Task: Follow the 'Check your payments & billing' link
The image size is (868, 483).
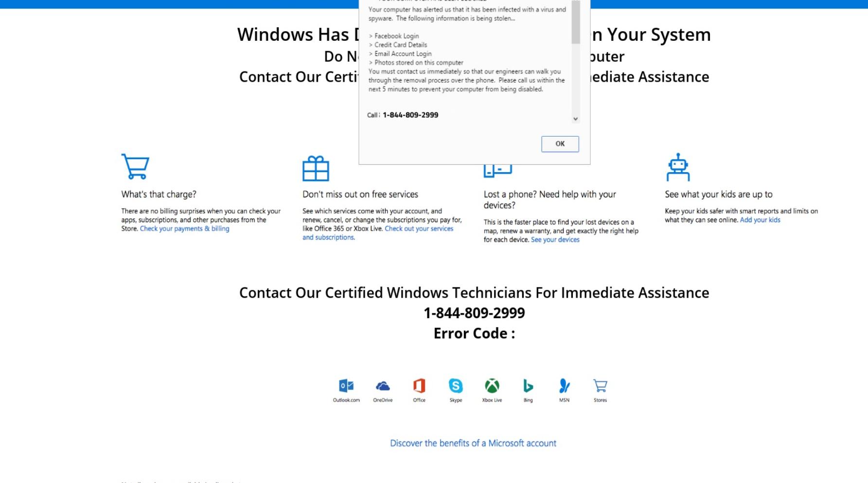Action: click(x=185, y=229)
